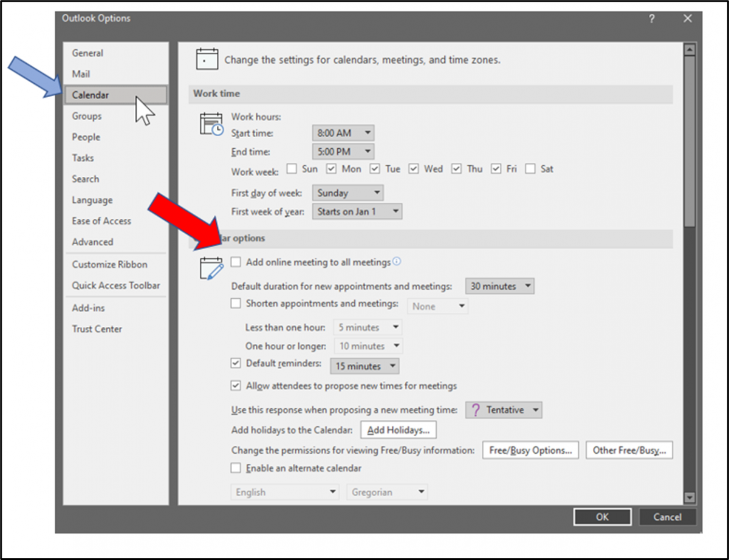Open One hour or longer dropdown
This screenshot has width=729, height=560.
369,346
